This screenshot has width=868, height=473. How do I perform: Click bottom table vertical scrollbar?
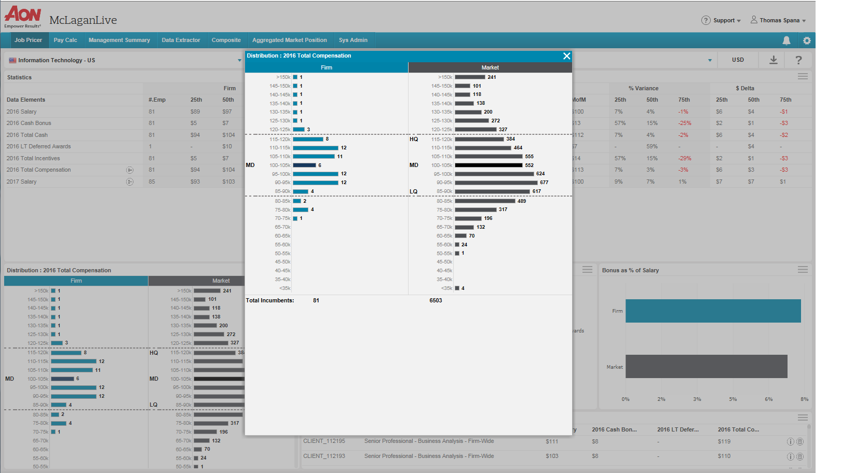tap(809, 446)
